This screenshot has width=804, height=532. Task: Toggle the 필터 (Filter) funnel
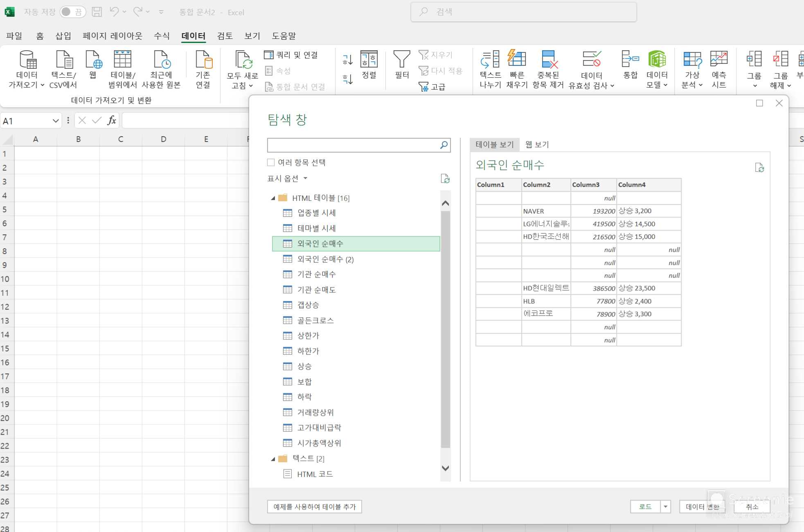pos(402,65)
